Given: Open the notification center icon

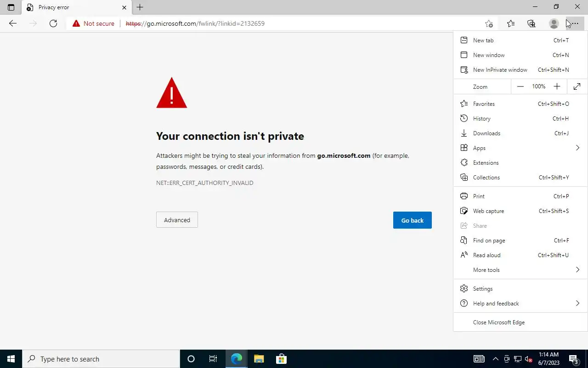Looking at the screenshot, I should pos(573,359).
